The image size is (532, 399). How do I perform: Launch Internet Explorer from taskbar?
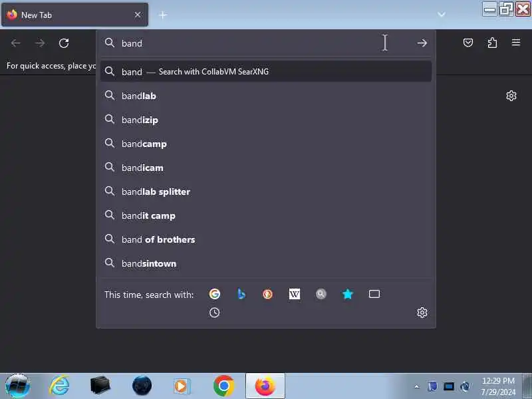pyautogui.click(x=59, y=386)
